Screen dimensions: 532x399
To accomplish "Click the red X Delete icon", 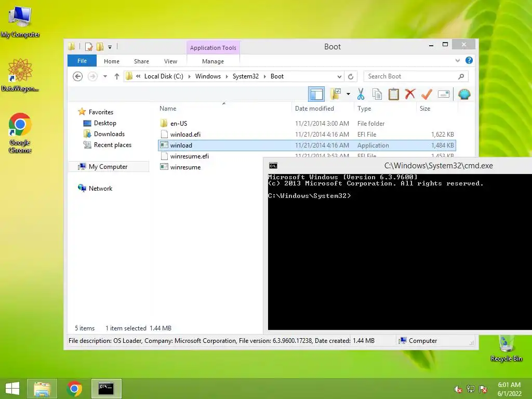I will pos(410,94).
